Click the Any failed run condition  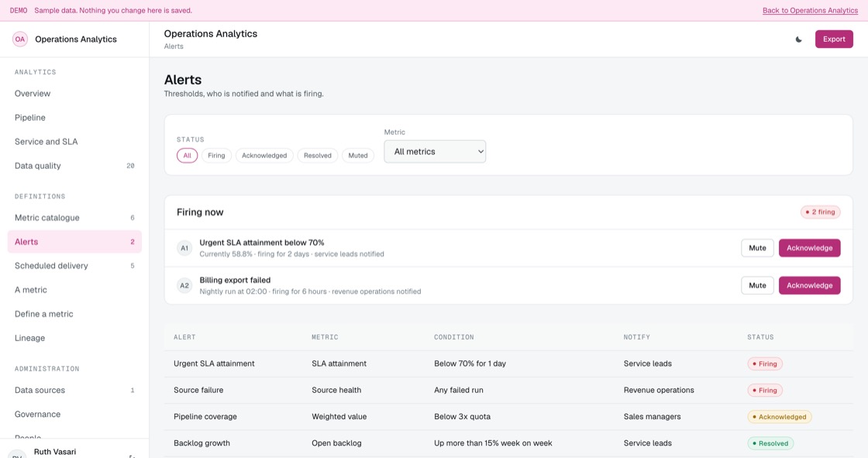tap(458, 391)
